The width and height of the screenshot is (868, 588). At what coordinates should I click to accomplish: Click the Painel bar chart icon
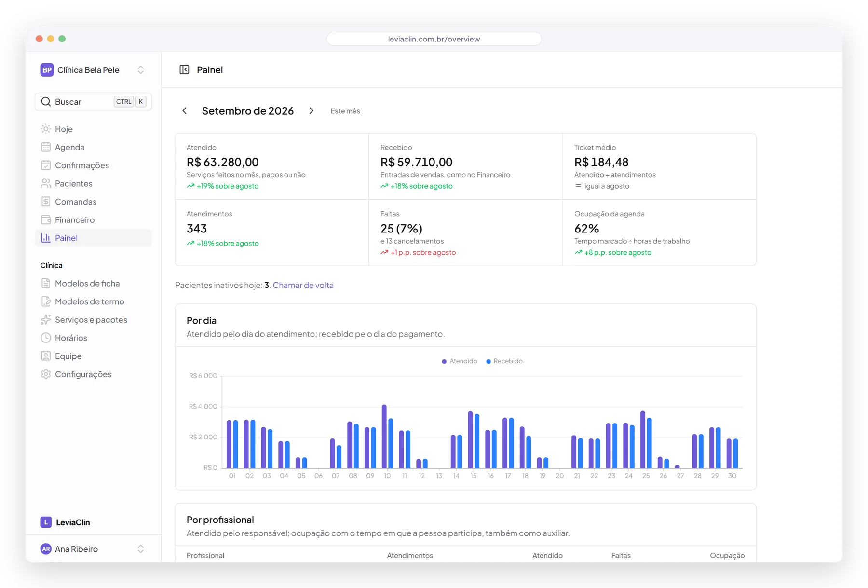(x=46, y=238)
